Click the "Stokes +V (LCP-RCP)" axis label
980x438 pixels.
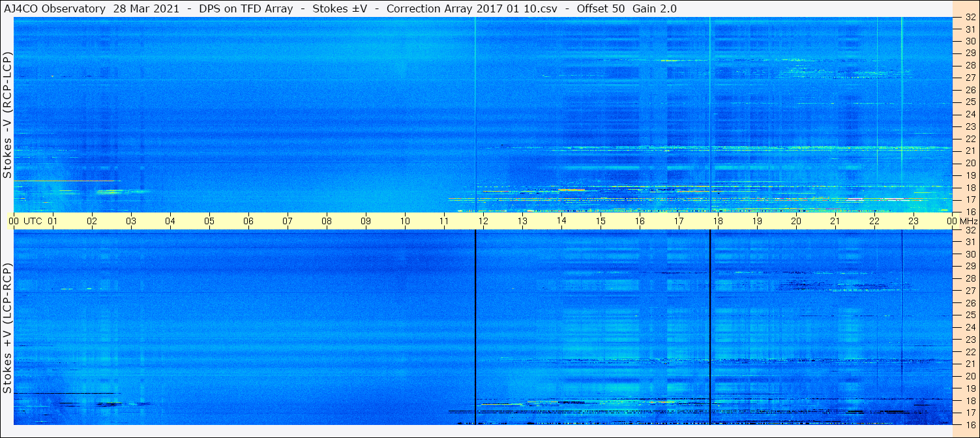coord(7,328)
